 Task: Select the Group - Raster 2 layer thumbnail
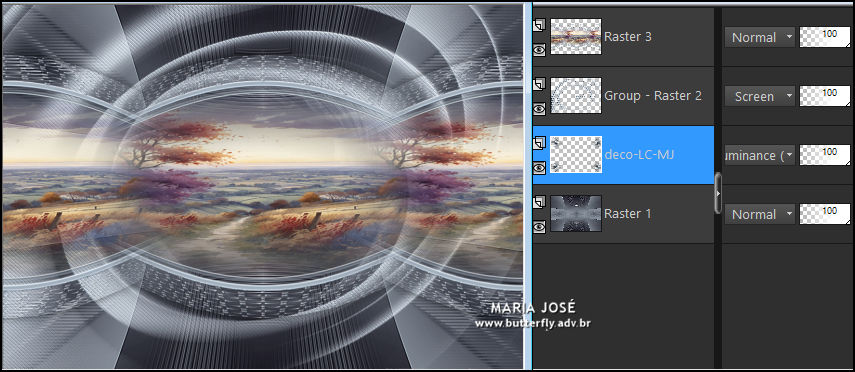(576, 95)
